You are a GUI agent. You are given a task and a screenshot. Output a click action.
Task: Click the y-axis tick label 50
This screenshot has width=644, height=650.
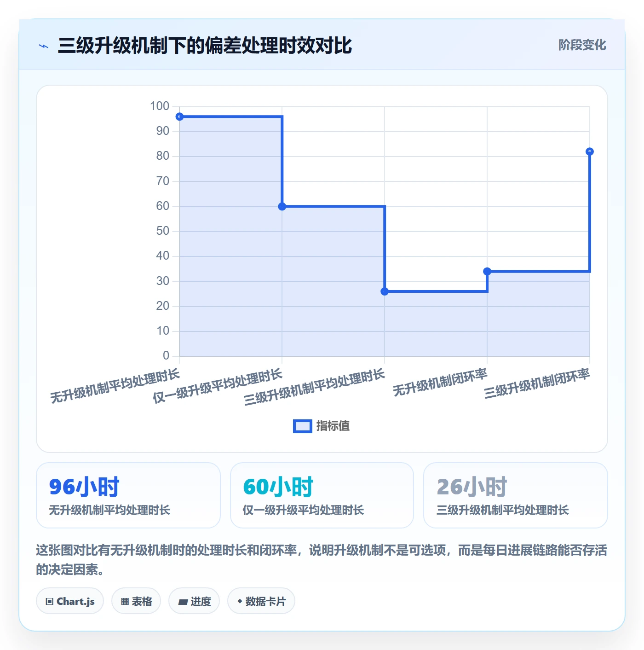click(x=163, y=231)
